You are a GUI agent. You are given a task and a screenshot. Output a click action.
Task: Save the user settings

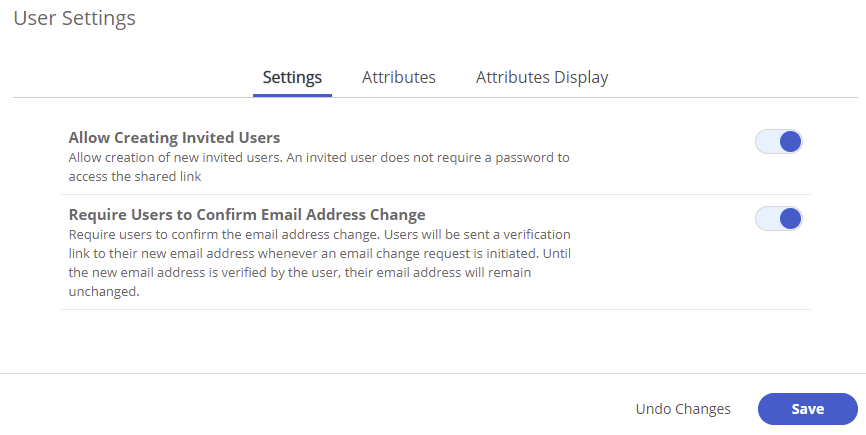tap(807, 409)
